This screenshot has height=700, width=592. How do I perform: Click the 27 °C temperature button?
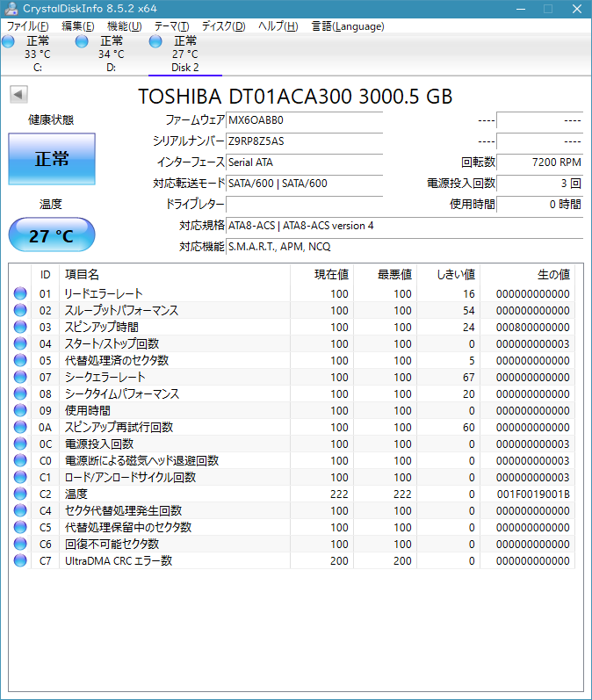coord(52,235)
